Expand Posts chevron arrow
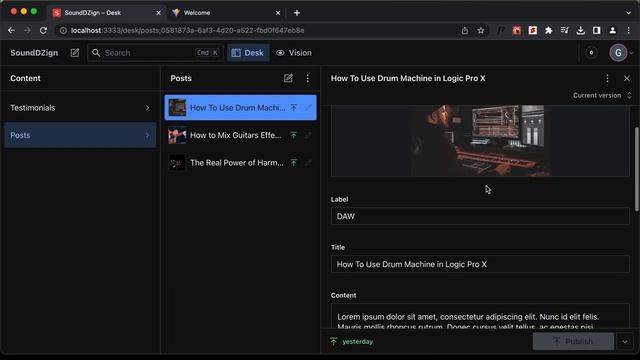The height and width of the screenshot is (360, 640). 147,135
